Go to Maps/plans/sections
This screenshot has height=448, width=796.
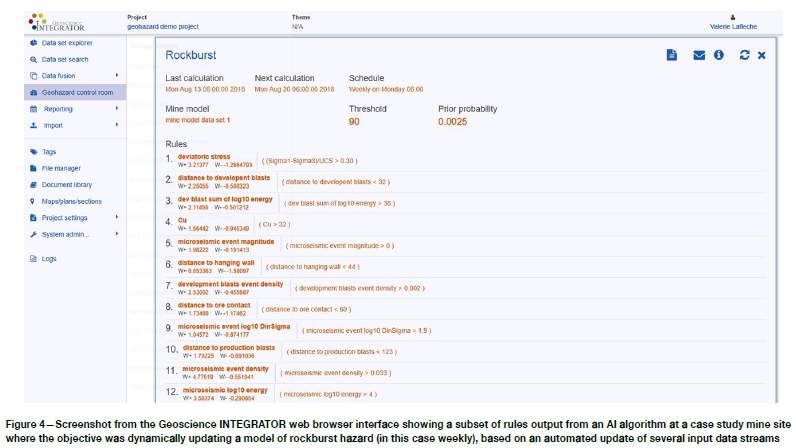coord(74,201)
